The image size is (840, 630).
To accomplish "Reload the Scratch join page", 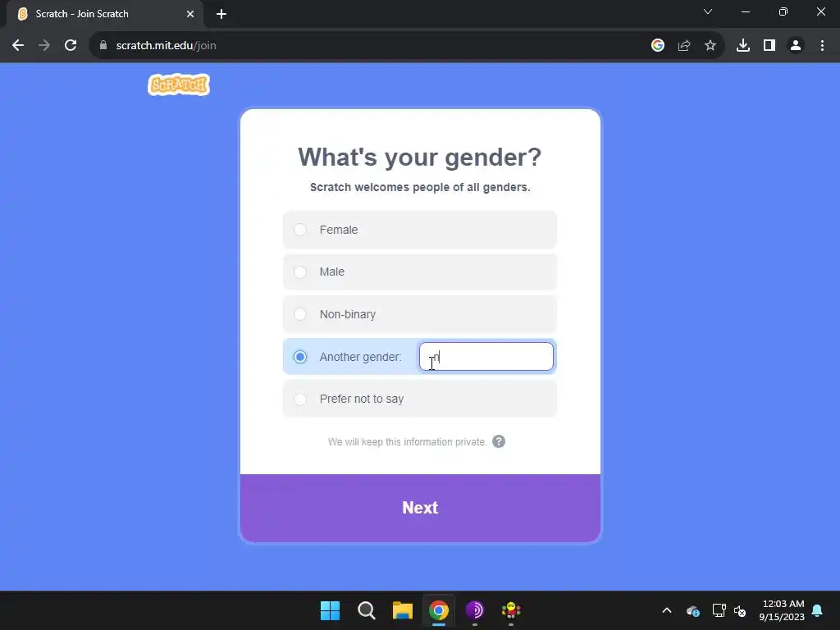I will point(71,46).
